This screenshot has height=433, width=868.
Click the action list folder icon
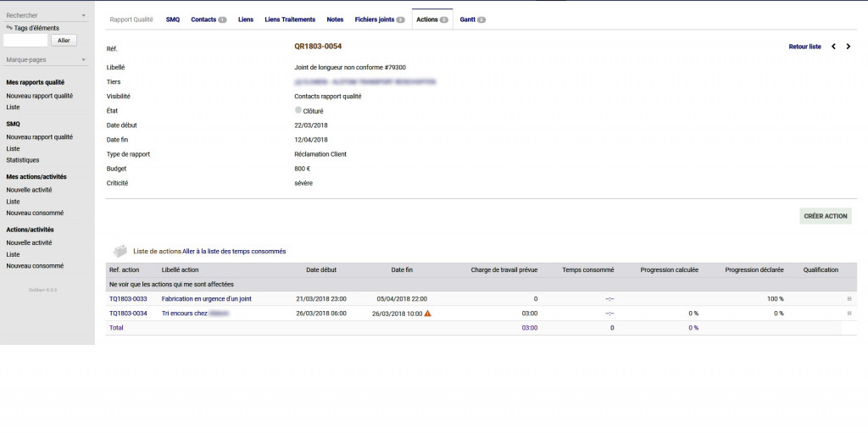coord(120,251)
